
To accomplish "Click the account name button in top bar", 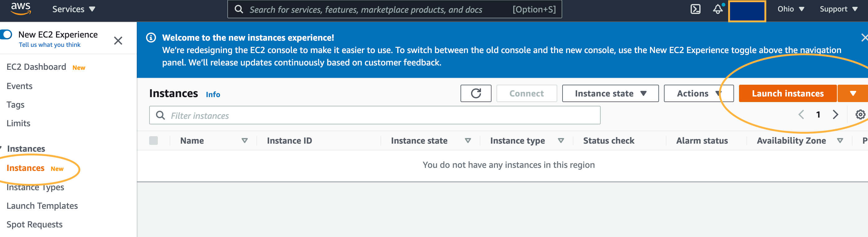I will click(x=747, y=11).
